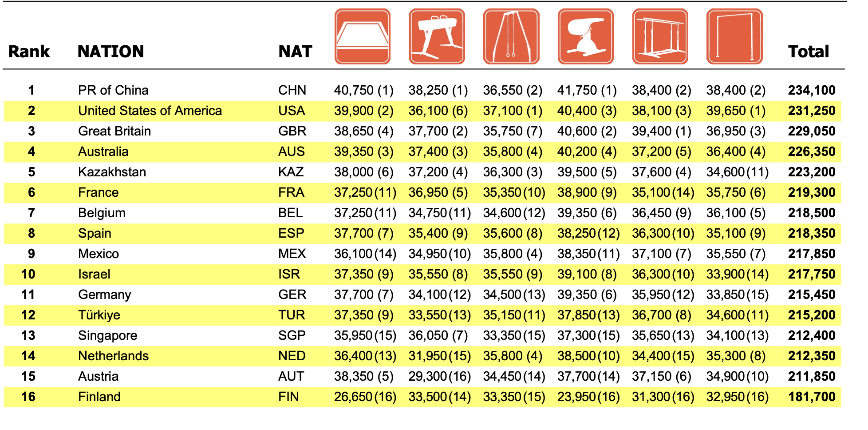Click the GBR country code
Image resolution: width=868 pixels, height=430 pixels.
coord(292,131)
